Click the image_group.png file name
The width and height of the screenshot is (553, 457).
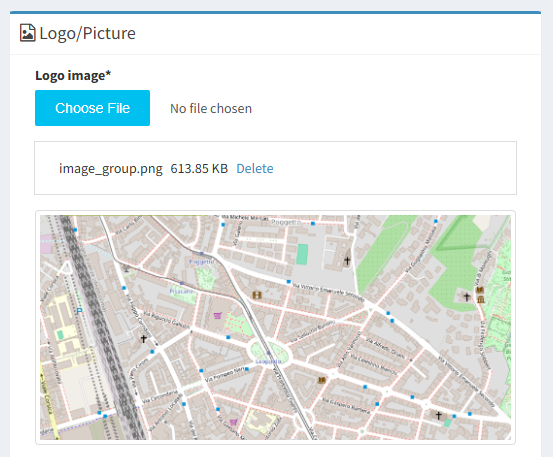(x=111, y=169)
